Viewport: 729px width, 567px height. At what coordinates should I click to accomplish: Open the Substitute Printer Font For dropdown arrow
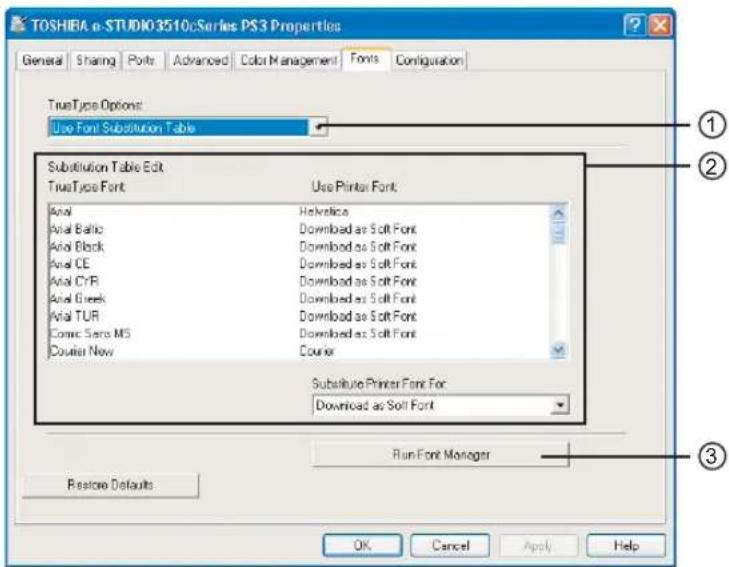[x=560, y=405]
